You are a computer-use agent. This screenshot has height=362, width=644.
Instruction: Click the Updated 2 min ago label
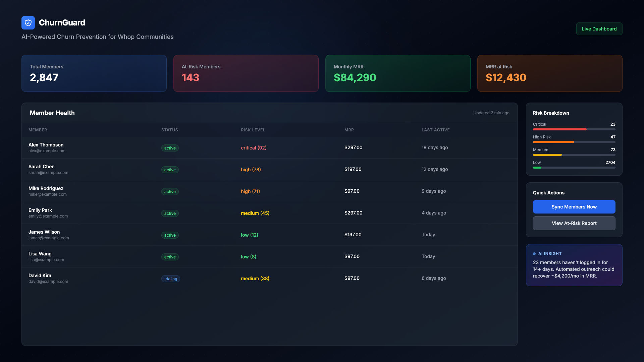coord(491,113)
